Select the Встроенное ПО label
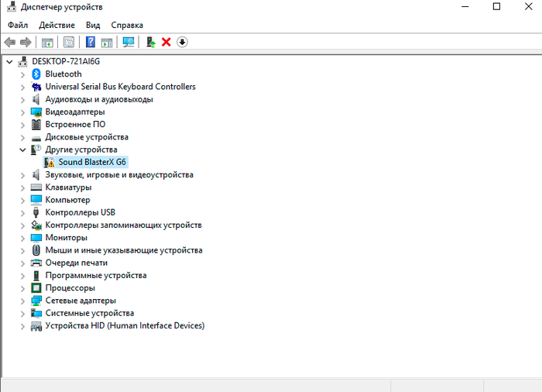This screenshot has height=392, width=542. (x=75, y=124)
